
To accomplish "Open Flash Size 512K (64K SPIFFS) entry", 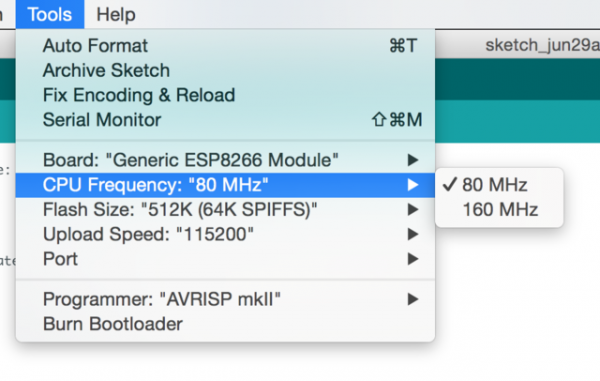I will coord(225,210).
